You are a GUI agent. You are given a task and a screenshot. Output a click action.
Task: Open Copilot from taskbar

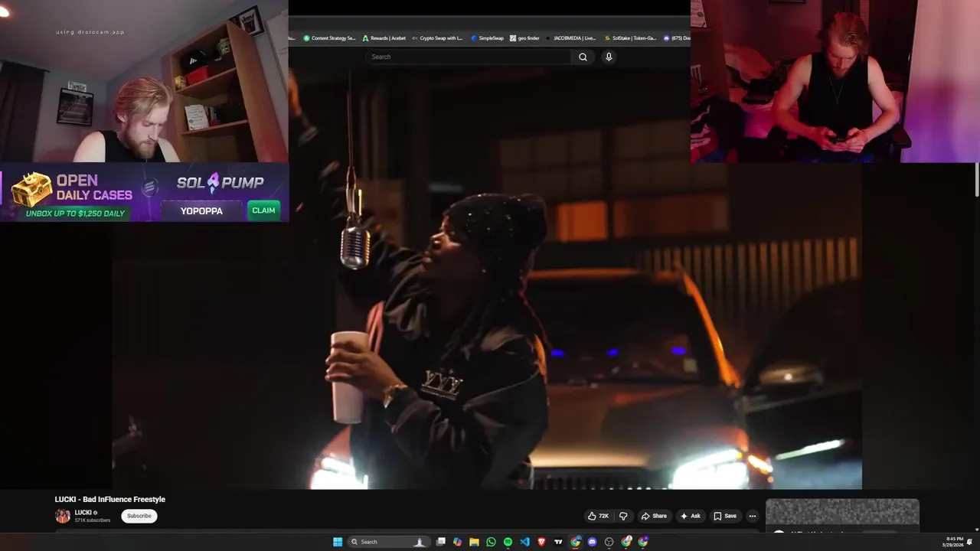(x=457, y=542)
